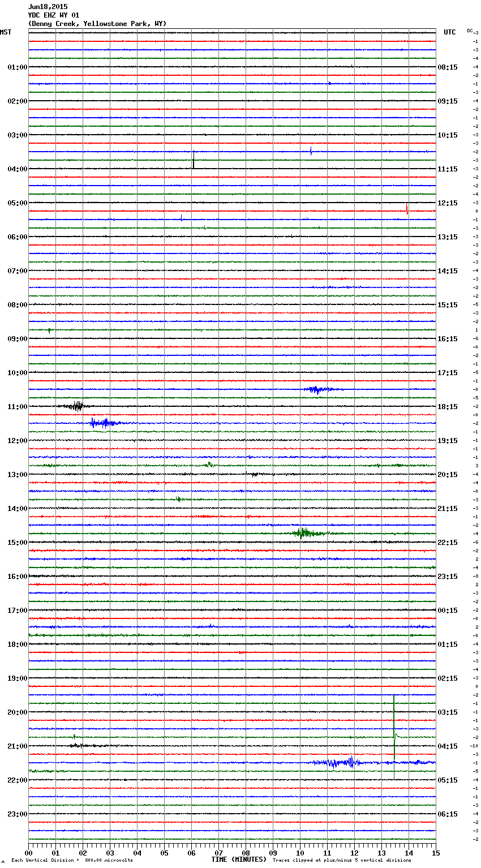Select the 19:00 MST time label
481x868 pixels.
(18, 678)
